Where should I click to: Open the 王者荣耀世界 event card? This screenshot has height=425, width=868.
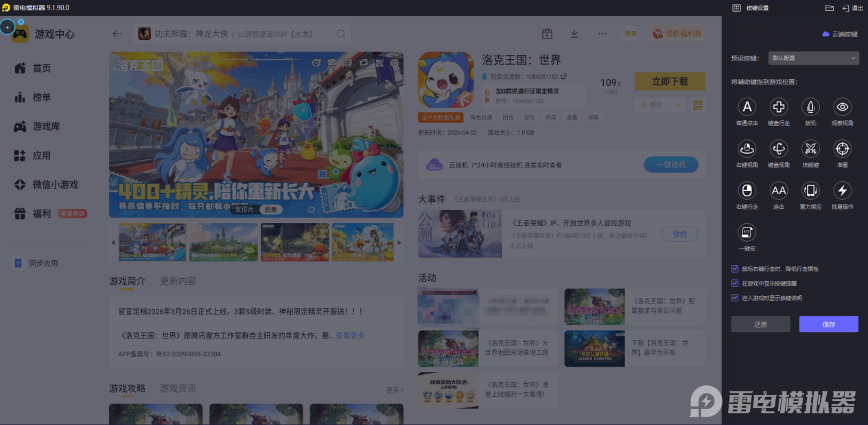[561, 233]
